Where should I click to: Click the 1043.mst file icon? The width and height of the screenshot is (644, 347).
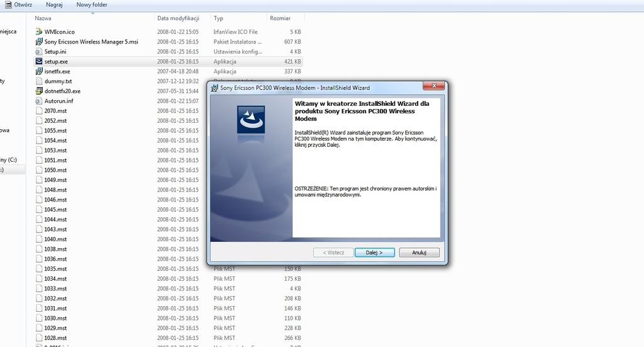[38, 229]
